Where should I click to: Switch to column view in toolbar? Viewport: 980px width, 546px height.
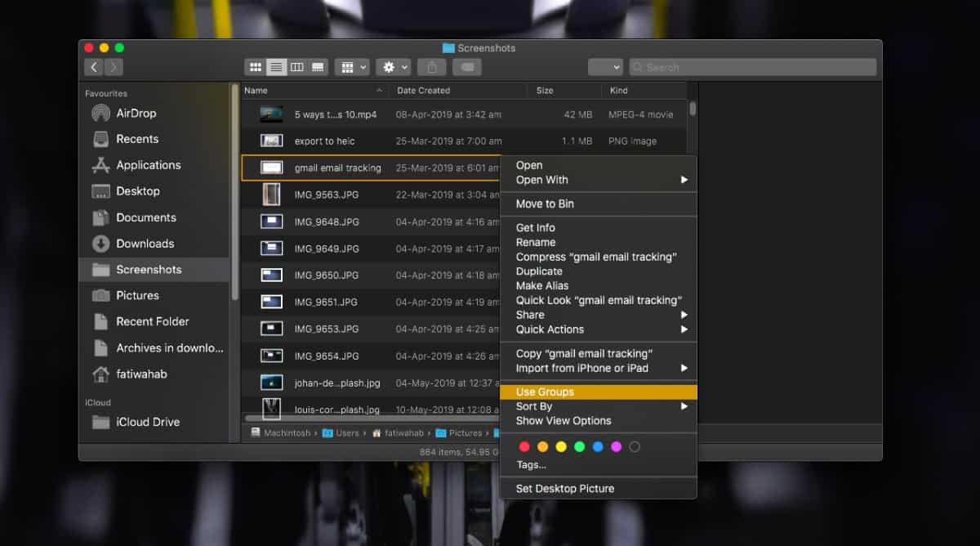pos(297,67)
